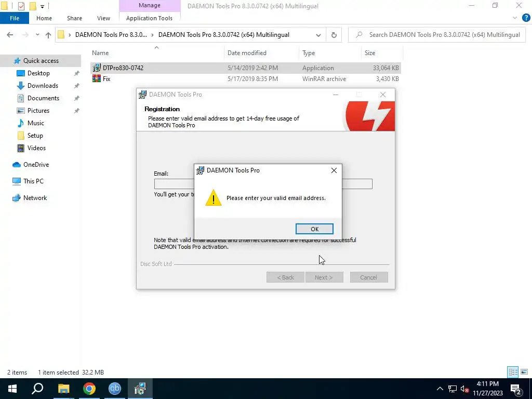Open taskbar search magnifier
532x399 pixels.
[37, 389]
